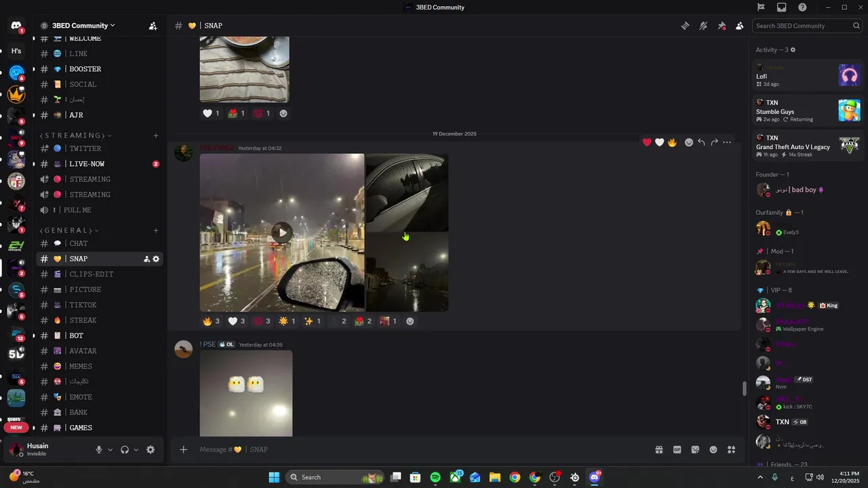The image size is (868, 488).
Task: Open the BOOSTER channel
Action: (x=100, y=69)
